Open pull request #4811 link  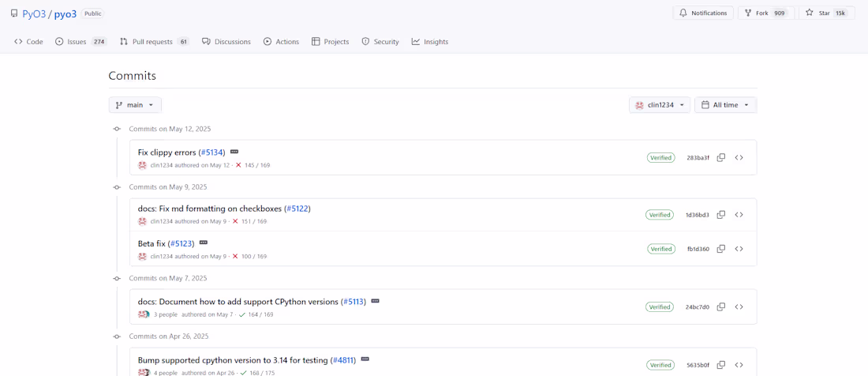click(x=343, y=360)
